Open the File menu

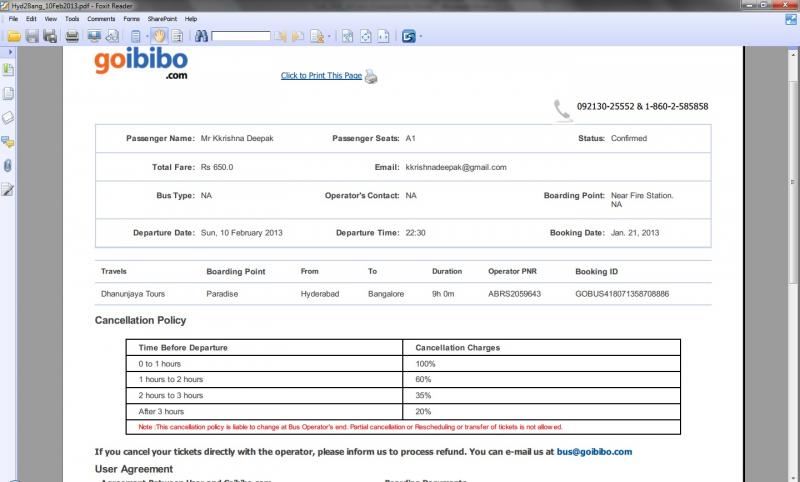point(13,19)
